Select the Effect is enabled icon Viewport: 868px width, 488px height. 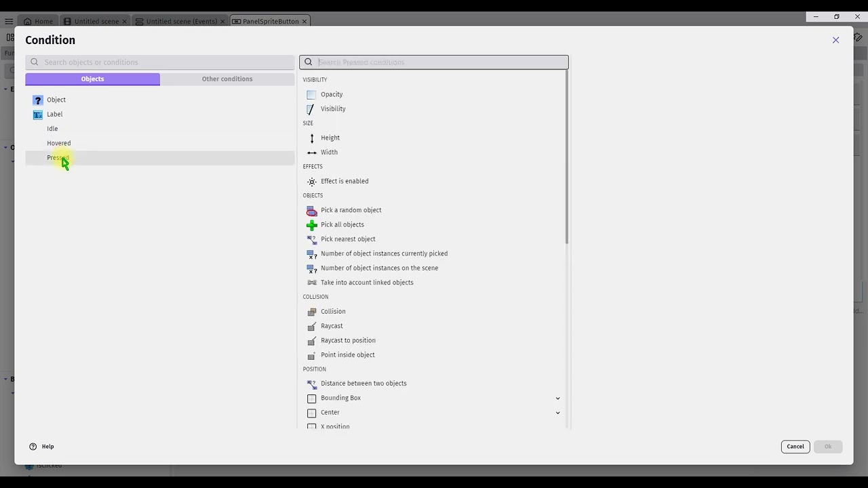coord(311,182)
